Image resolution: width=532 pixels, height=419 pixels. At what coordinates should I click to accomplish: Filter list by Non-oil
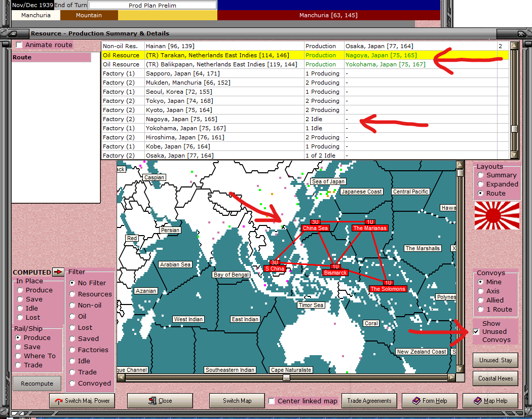[72, 306]
